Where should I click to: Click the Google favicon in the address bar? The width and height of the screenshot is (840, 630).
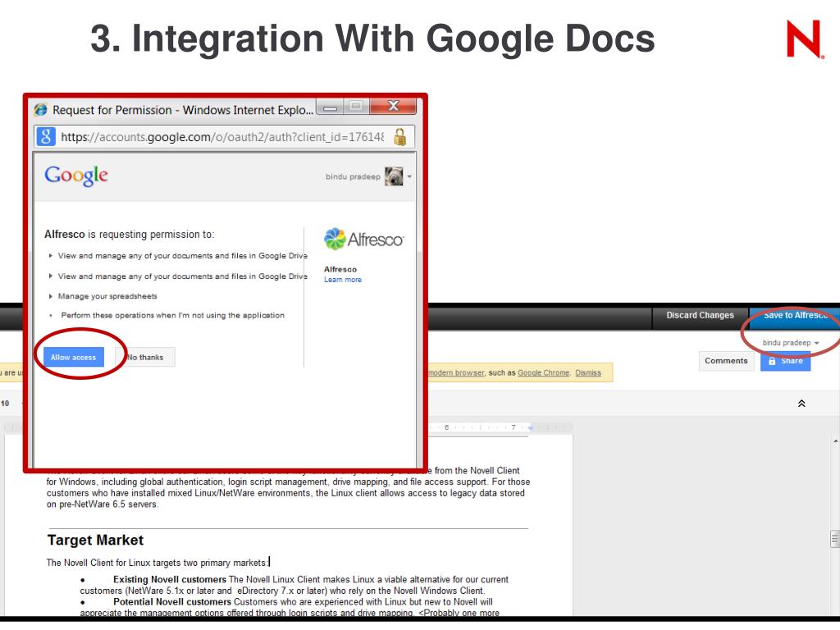point(46,137)
